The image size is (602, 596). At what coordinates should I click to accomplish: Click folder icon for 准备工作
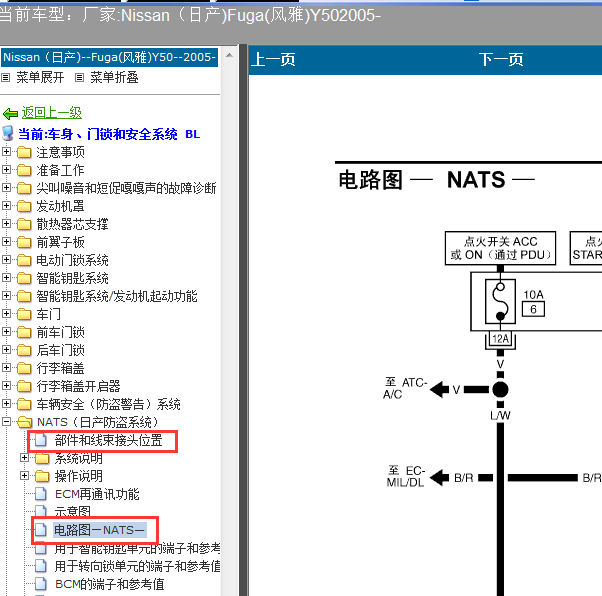click(x=24, y=170)
